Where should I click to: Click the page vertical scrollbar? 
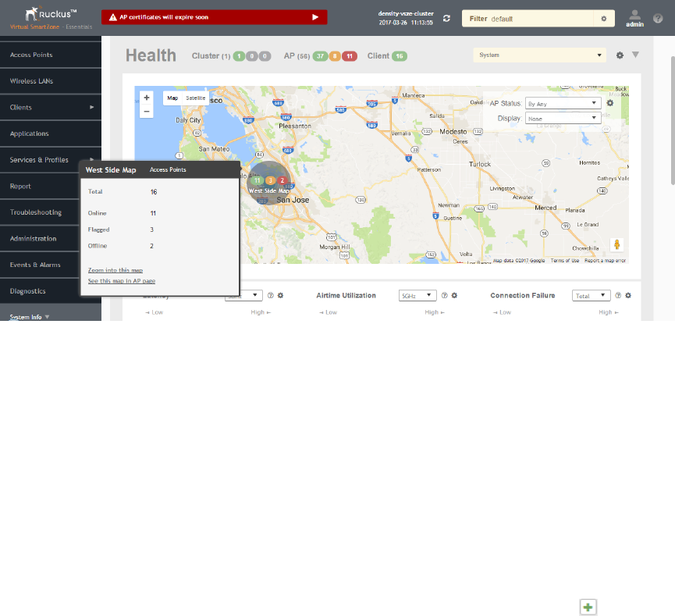[x=672, y=120]
